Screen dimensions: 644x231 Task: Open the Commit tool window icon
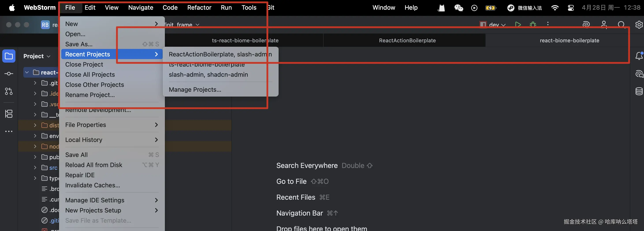tap(9, 73)
